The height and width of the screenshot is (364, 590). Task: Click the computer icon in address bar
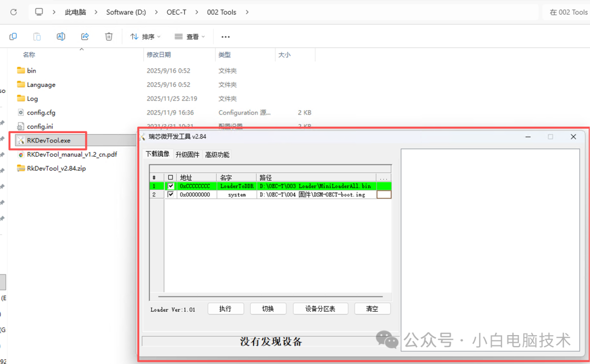pos(39,12)
